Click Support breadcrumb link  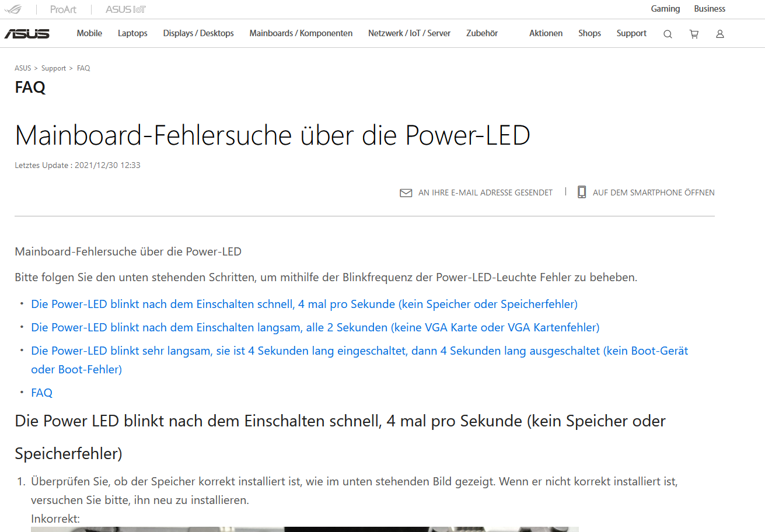pos(54,68)
